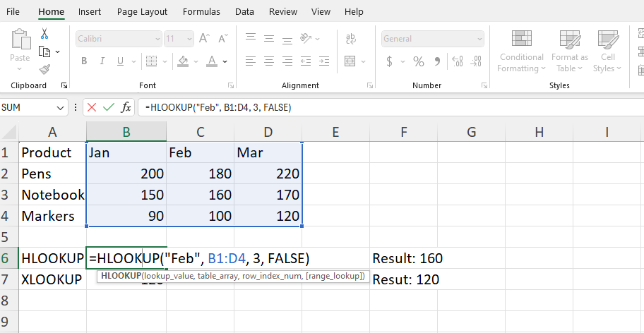Select column F header
644x333 pixels.
click(402, 131)
